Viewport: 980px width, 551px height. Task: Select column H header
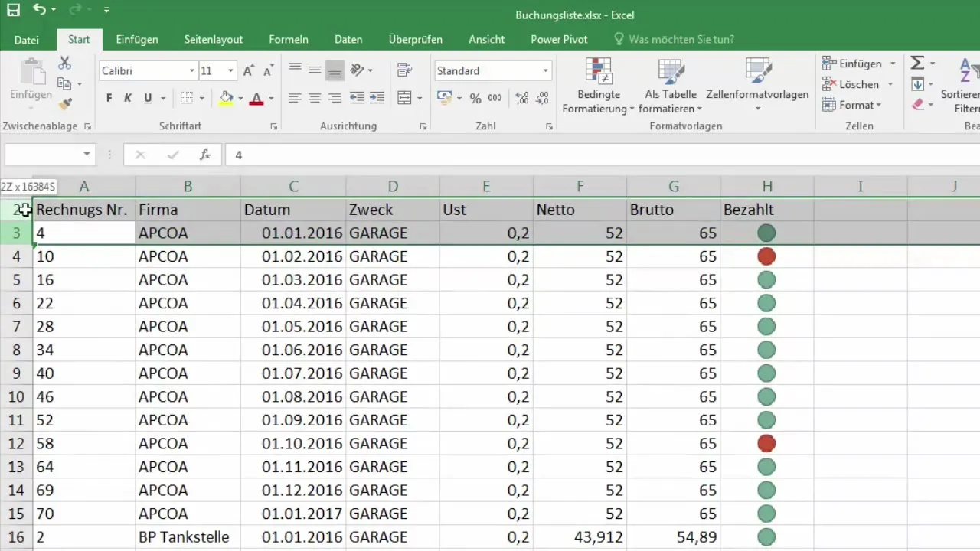click(766, 186)
